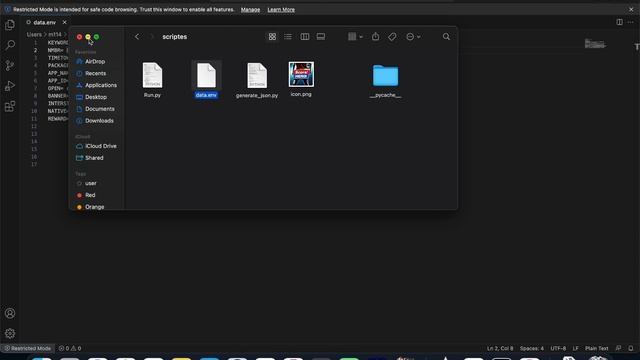
Task: Open the errors and warnings indicator
Action: point(70,348)
